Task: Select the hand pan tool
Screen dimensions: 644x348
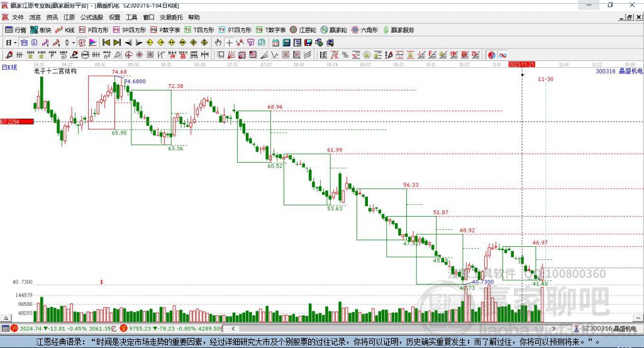Action: pos(218,43)
